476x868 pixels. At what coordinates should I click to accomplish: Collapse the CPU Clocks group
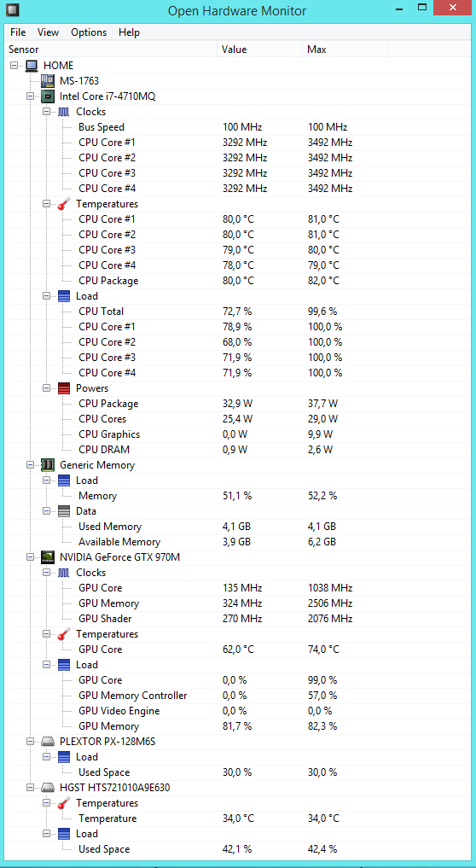pyautogui.click(x=47, y=112)
